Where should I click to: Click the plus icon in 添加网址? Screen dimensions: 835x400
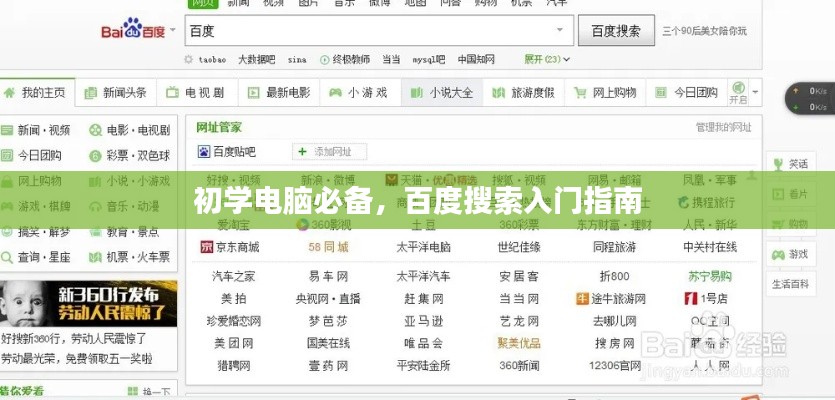[304, 152]
